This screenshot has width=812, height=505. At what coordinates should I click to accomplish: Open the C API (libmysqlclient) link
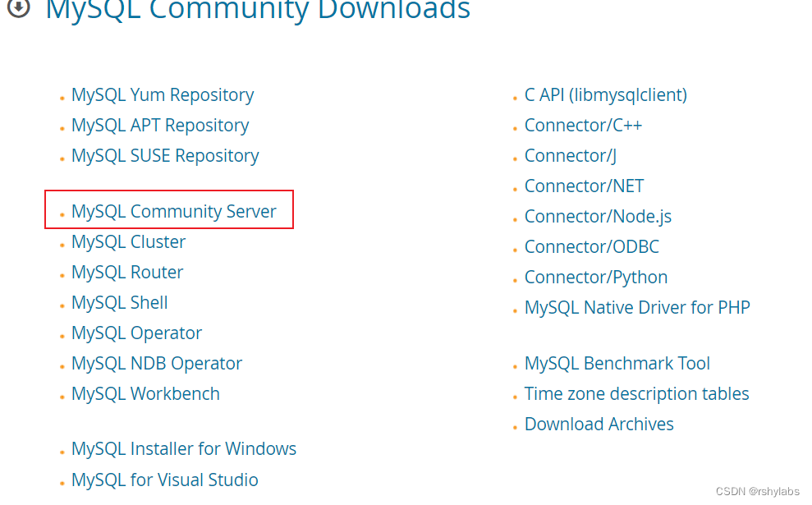pos(606,95)
